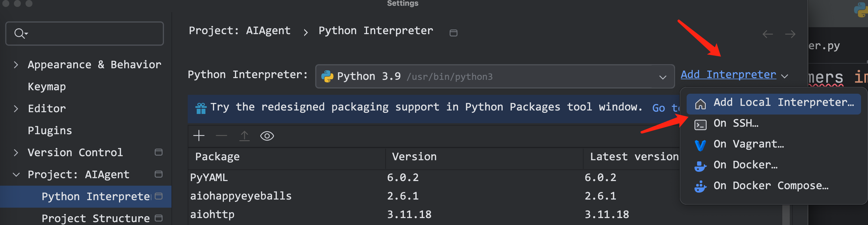Choose Add Local Interpreter from the menu

coord(783,103)
